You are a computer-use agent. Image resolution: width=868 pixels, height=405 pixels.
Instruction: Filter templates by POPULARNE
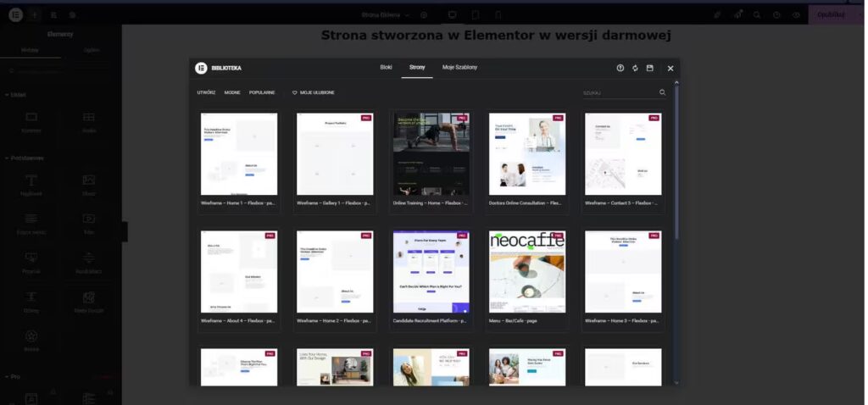[x=262, y=92]
